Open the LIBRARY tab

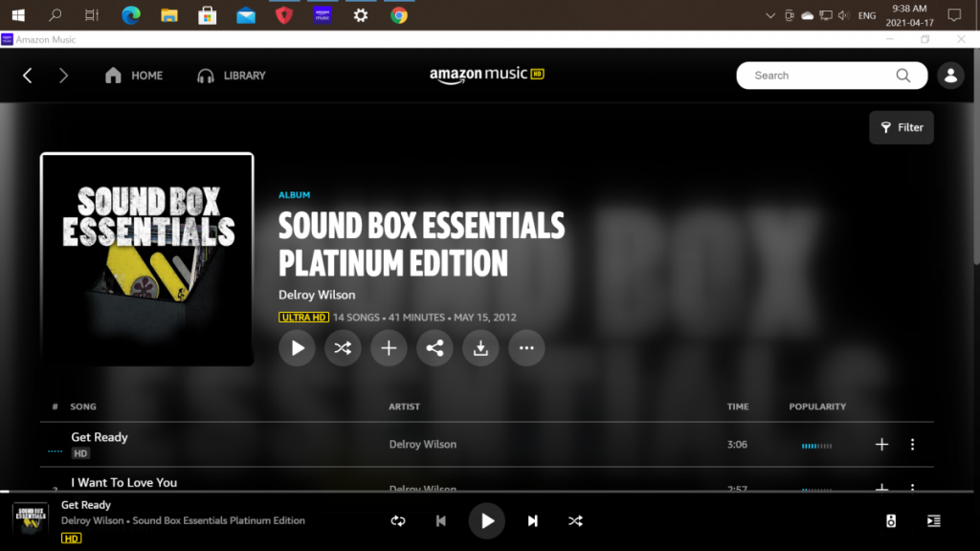232,76
